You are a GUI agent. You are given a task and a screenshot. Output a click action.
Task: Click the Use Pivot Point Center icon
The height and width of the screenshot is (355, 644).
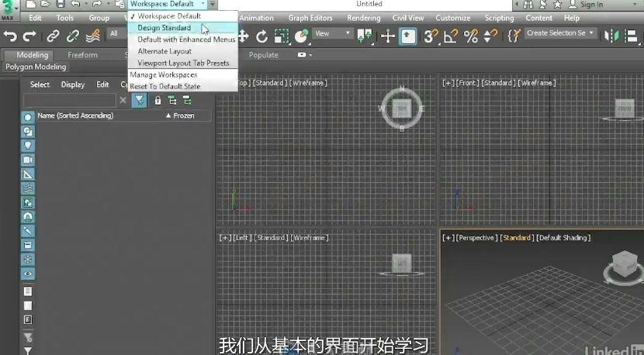pyautogui.click(x=365, y=36)
